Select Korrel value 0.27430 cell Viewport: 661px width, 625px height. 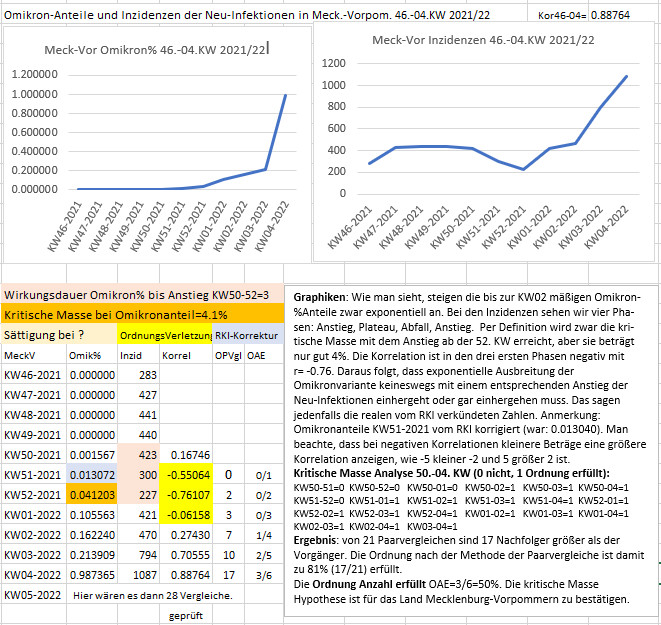(186, 535)
